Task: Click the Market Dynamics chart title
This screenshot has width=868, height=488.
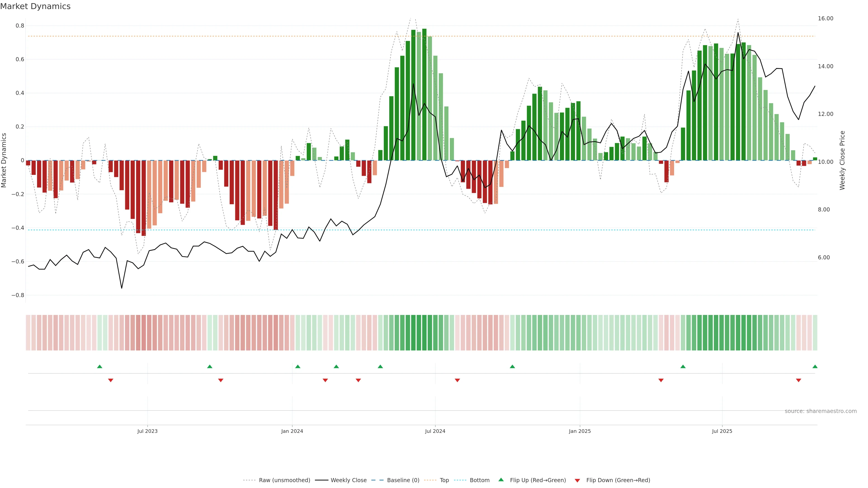Action: tap(35, 6)
